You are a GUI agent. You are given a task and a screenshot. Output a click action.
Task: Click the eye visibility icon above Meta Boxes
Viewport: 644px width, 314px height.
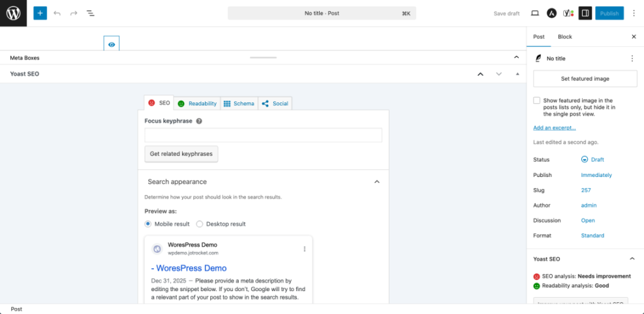tap(112, 44)
